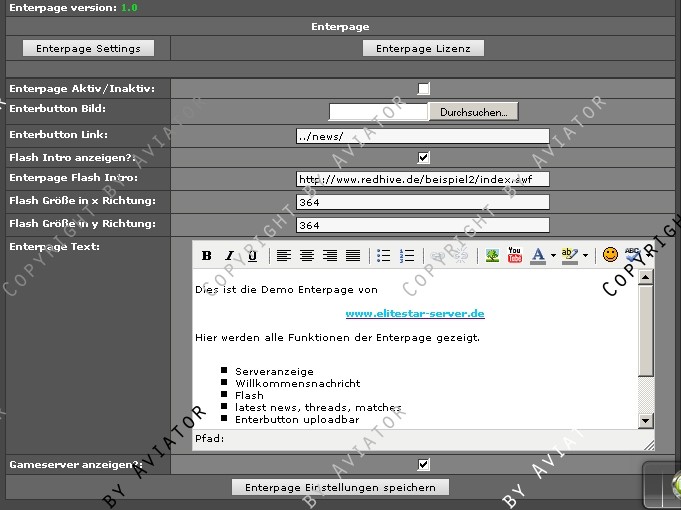This screenshot has width=681, height=510.
Task: Click the Durchsuchen browse button
Action: coord(473,112)
